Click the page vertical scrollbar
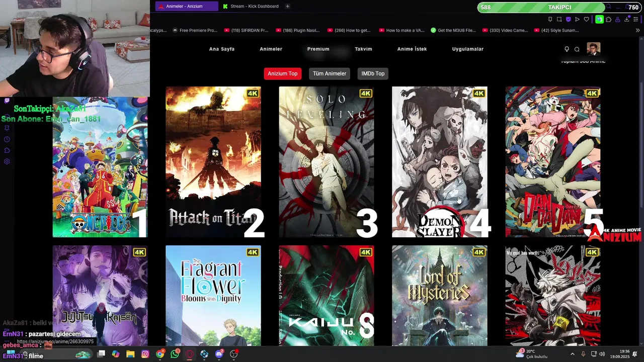The height and width of the screenshot is (362, 644). pyautogui.click(x=642, y=191)
